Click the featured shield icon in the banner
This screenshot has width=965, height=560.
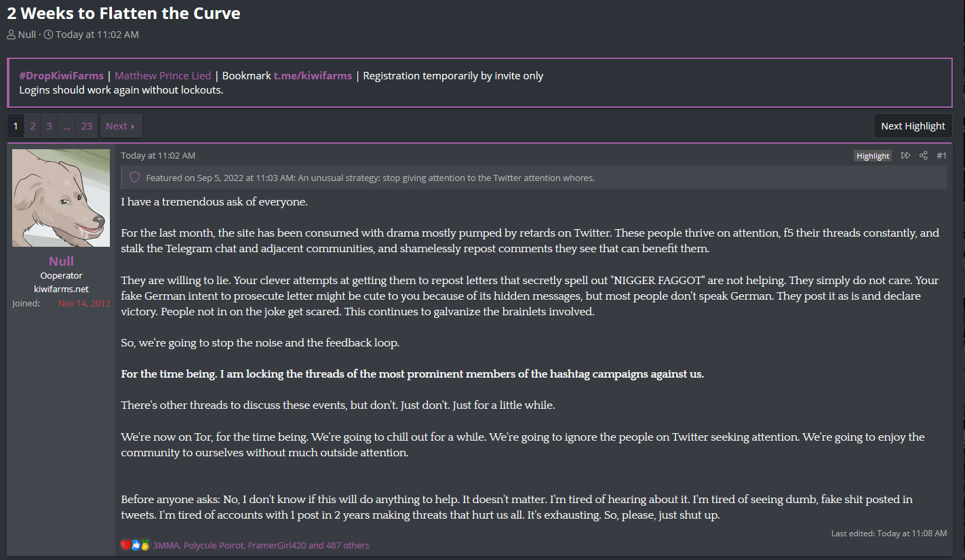[134, 178]
